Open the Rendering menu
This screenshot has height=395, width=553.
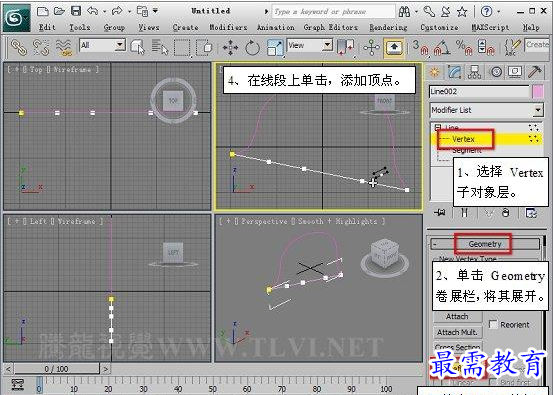pyautogui.click(x=388, y=27)
